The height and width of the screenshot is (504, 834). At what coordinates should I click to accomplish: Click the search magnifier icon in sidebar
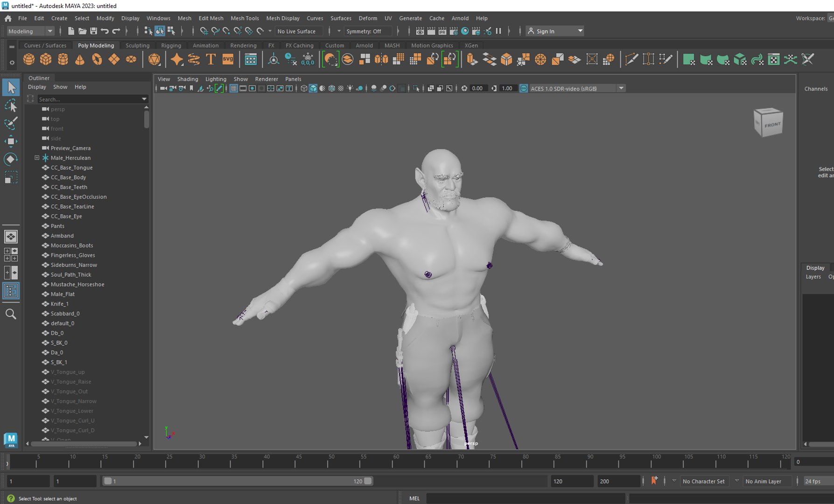[11, 314]
